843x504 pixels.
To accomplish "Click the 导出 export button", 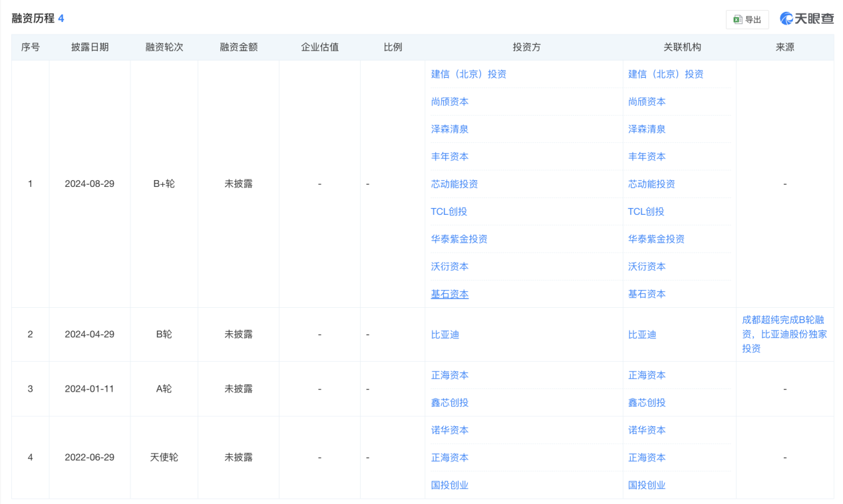I will pyautogui.click(x=747, y=20).
